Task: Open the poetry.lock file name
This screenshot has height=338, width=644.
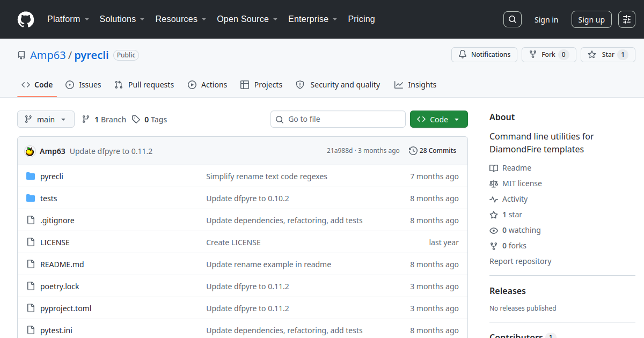Action: (60, 286)
